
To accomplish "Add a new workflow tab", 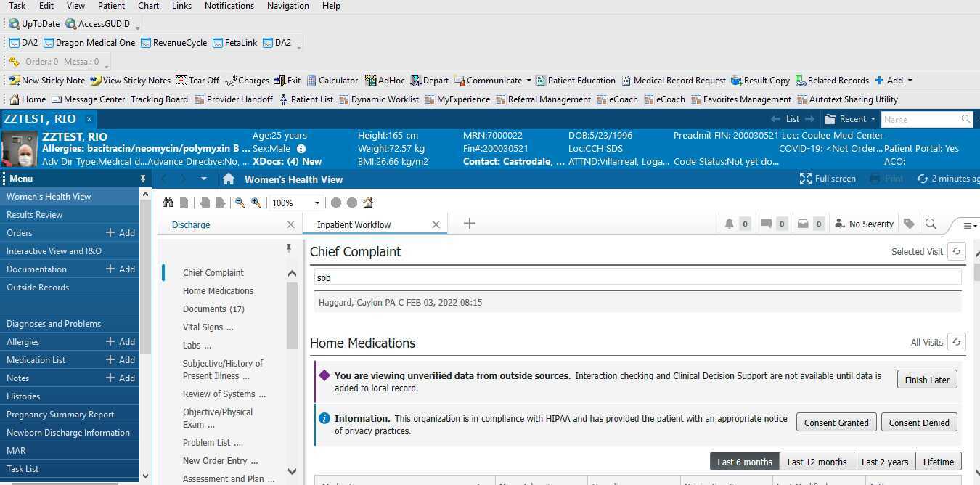I will click(470, 224).
